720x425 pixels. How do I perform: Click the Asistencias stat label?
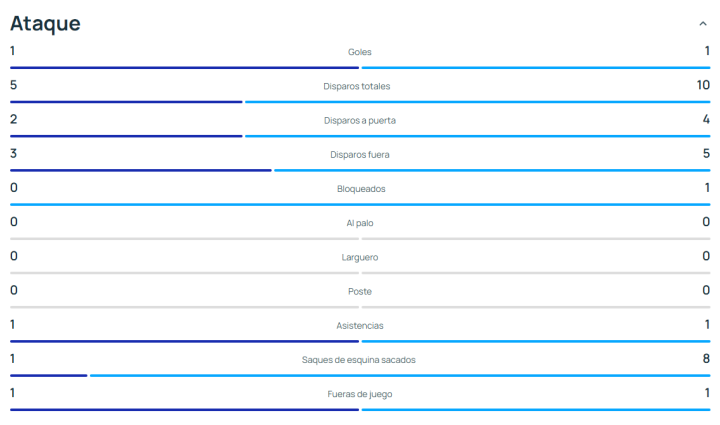(360, 325)
